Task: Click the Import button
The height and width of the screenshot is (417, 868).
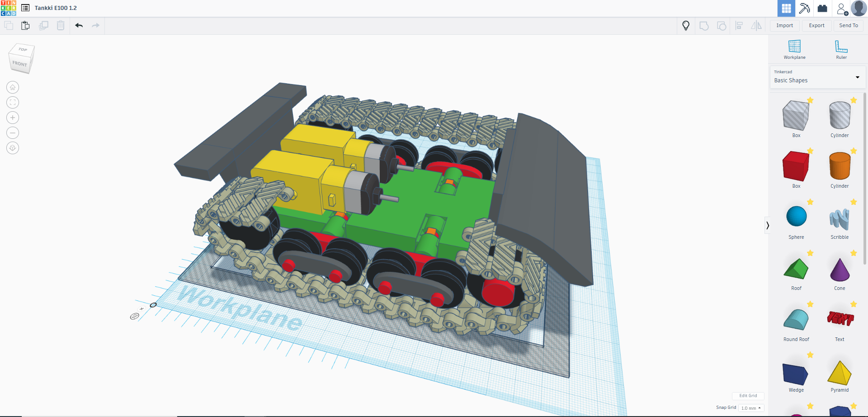Action: pyautogui.click(x=785, y=25)
